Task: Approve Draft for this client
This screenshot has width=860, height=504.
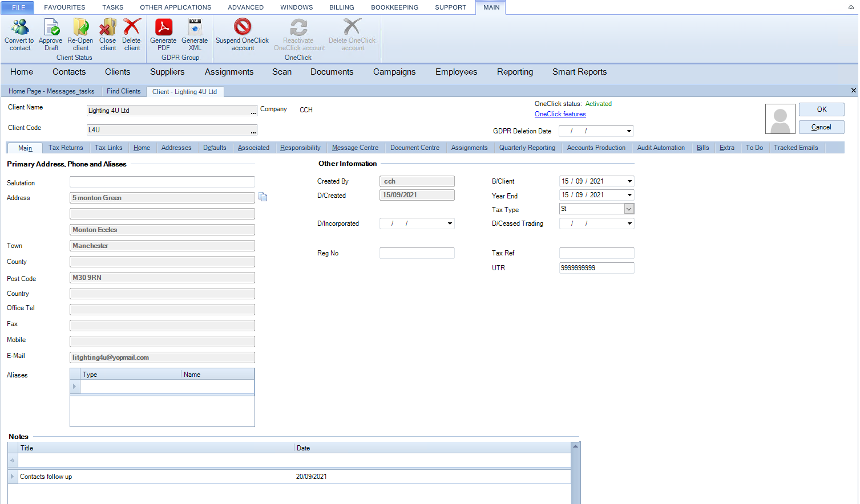Action: 51,27
